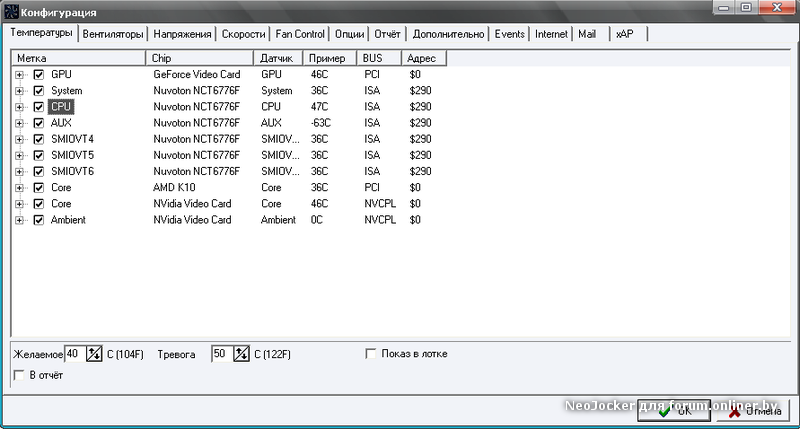Expand the Ambient tree node
This screenshot has width=800, height=429.
(19, 220)
